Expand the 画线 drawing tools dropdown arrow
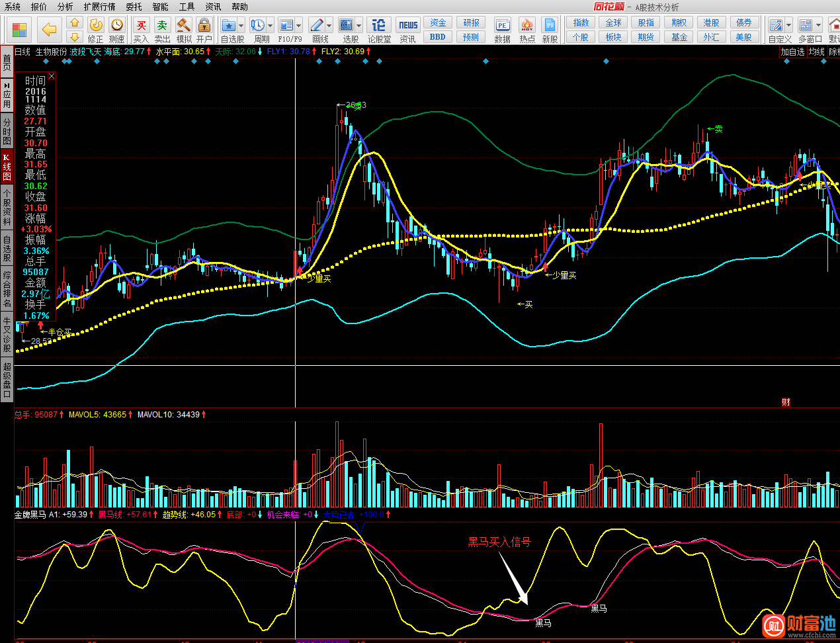Screen dimensions: 840x643 point(329,26)
